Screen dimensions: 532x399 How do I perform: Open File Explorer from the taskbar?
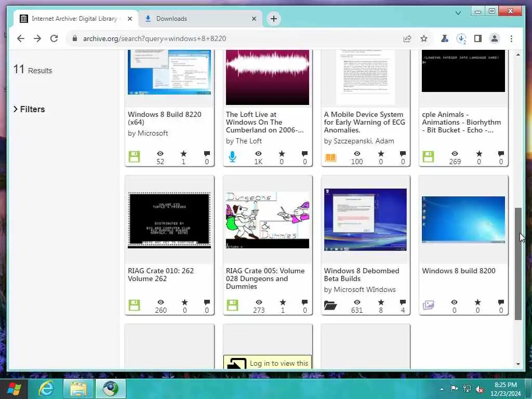pyautogui.click(x=78, y=389)
